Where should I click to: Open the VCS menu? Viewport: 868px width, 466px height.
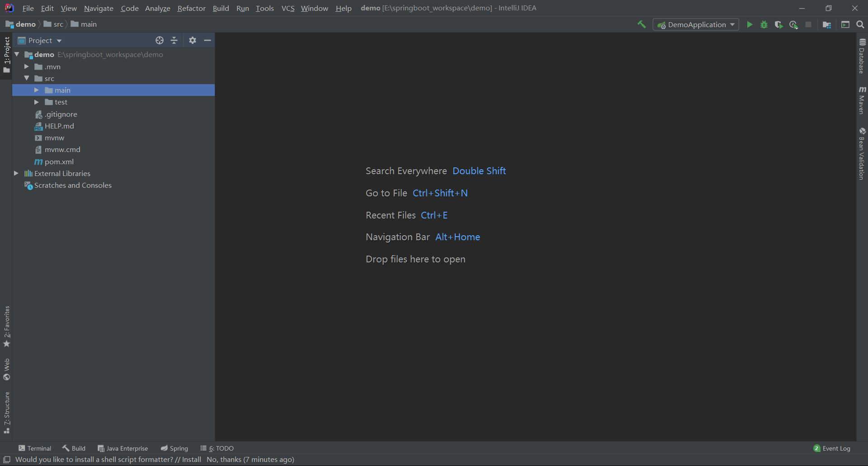click(x=288, y=8)
